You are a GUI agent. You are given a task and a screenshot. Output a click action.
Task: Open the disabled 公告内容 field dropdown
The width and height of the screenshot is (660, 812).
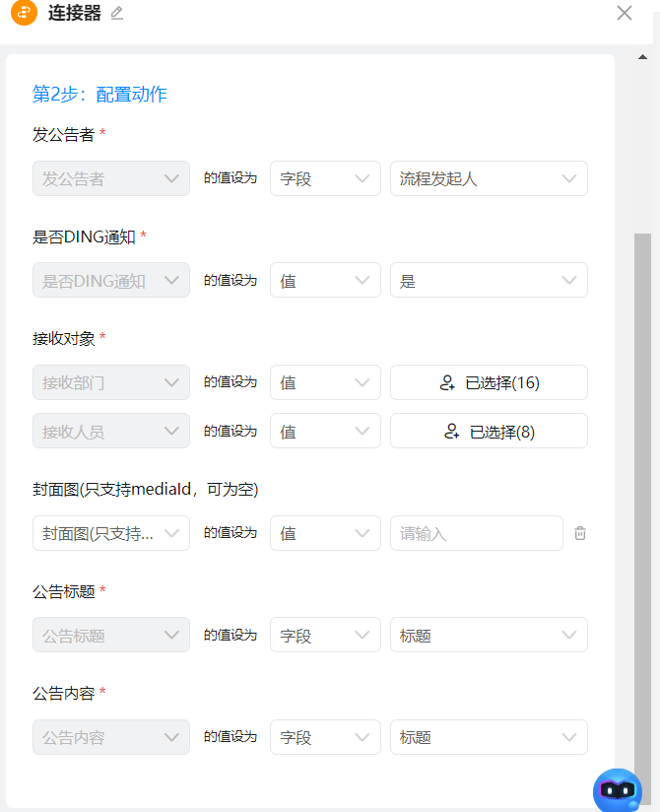(111, 737)
